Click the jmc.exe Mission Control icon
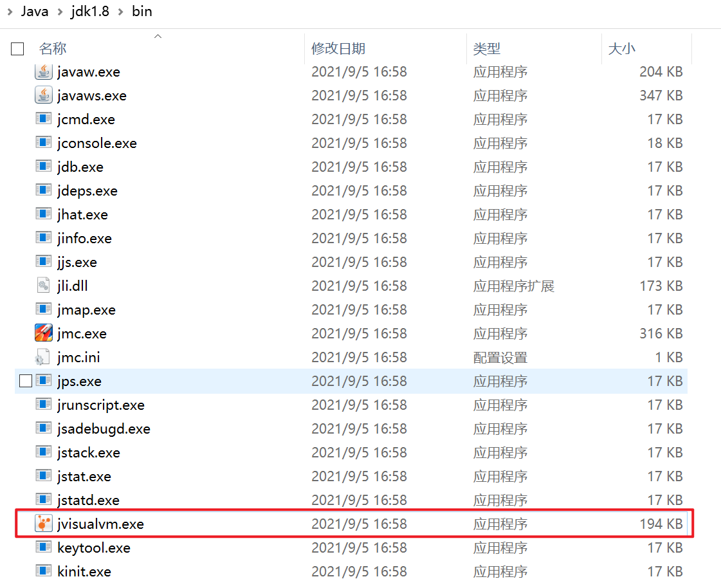Image resolution: width=721 pixels, height=588 pixels. pos(43,333)
